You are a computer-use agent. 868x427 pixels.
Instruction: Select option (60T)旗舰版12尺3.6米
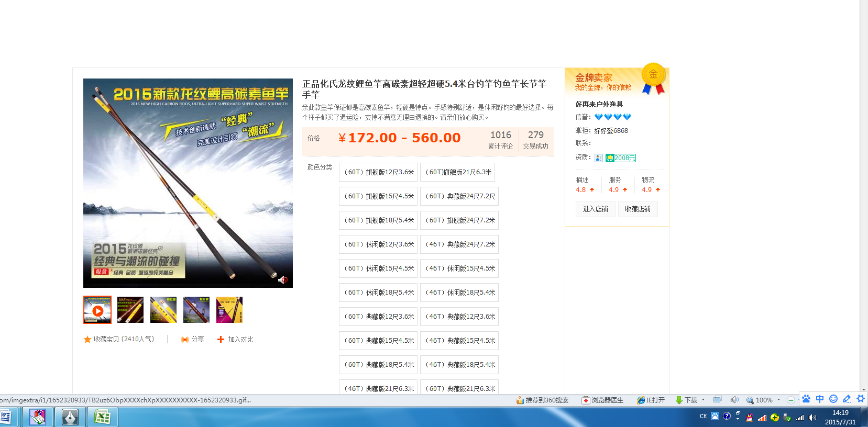[x=378, y=172]
